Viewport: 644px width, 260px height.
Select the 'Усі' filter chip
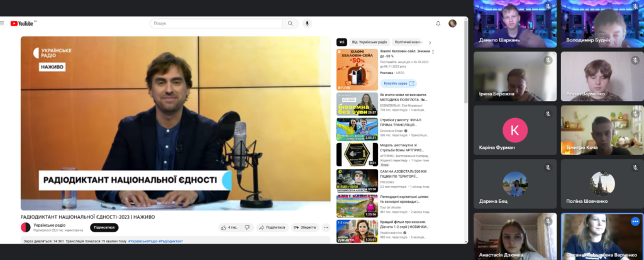[341, 42]
